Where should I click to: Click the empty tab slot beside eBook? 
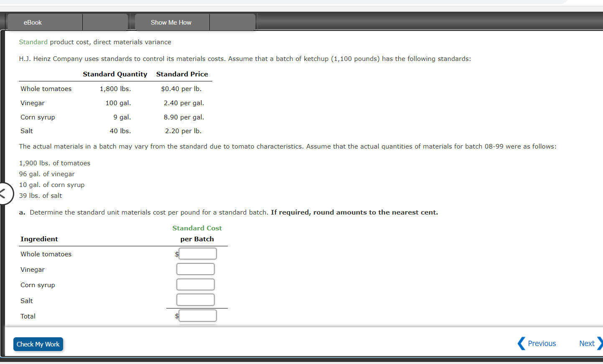(105, 22)
